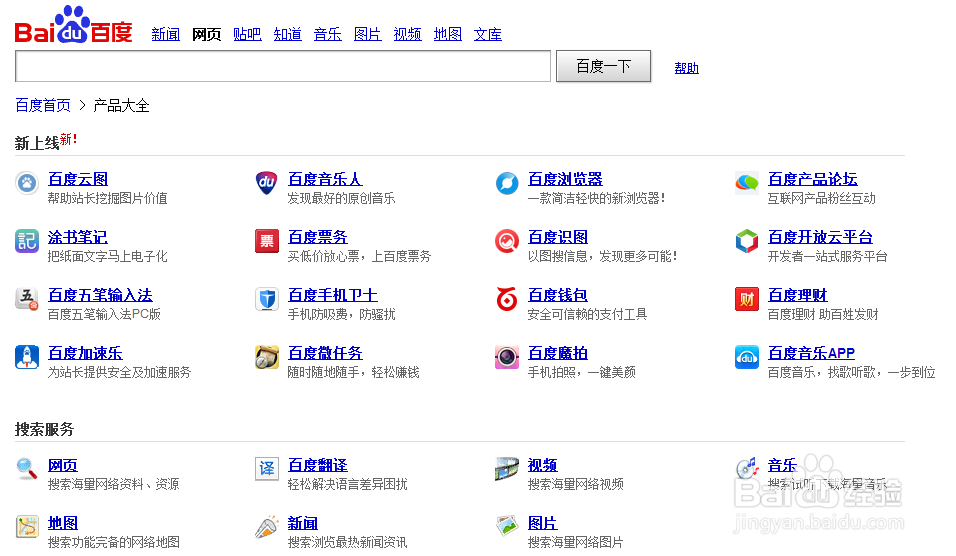This screenshot has width=956, height=556.
Task: Click the 百度微任务 icon
Action: click(x=266, y=357)
